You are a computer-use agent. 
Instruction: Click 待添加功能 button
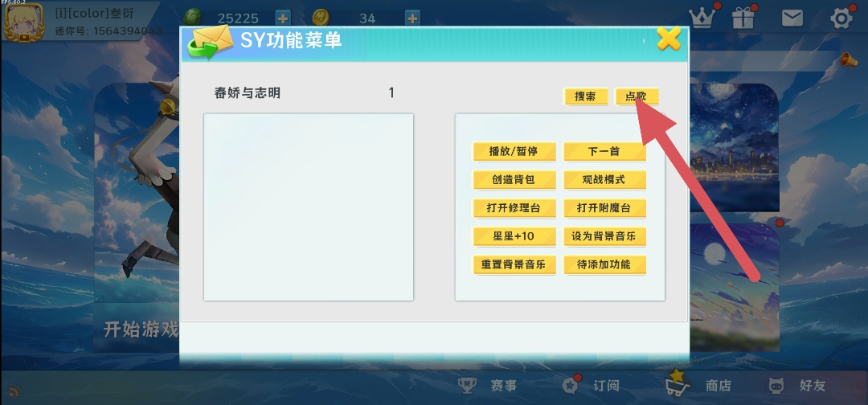tap(604, 265)
